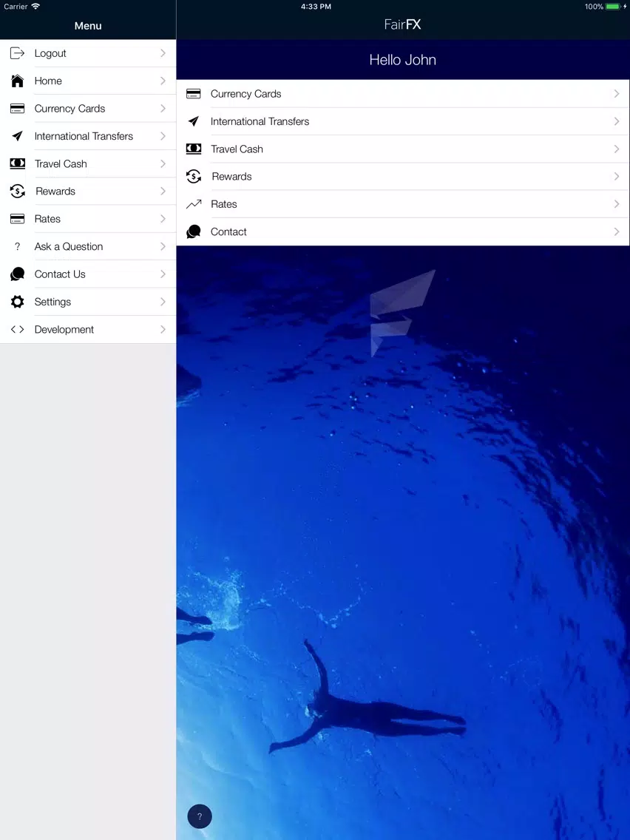Image resolution: width=630 pixels, height=840 pixels.
Task: Open the main Contact row chevron
Action: pyautogui.click(x=617, y=232)
